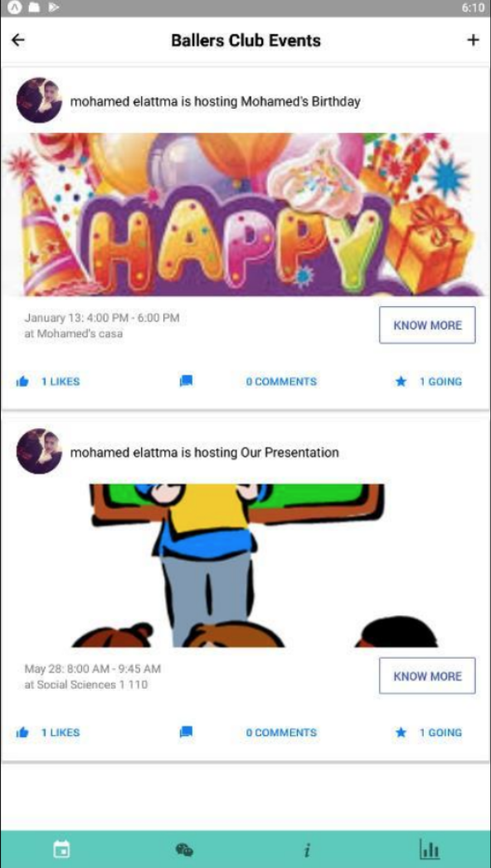Switch to the chat tab
491x868 pixels.
pos(184,849)
